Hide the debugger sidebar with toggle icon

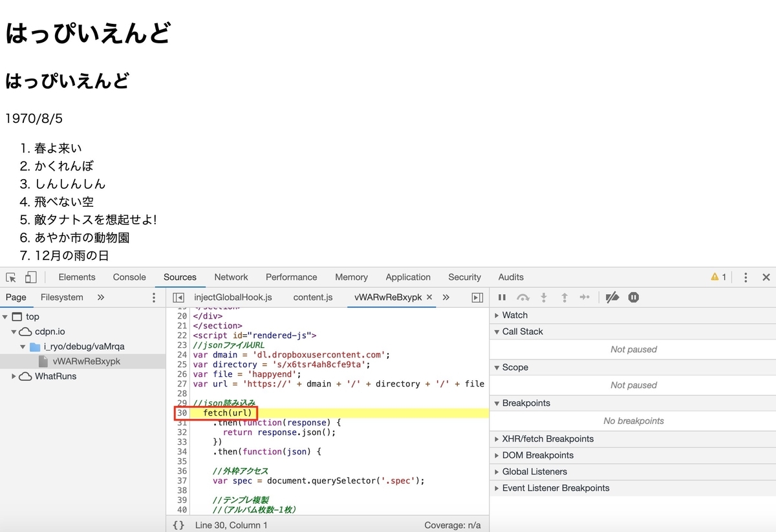click(477, 297)
